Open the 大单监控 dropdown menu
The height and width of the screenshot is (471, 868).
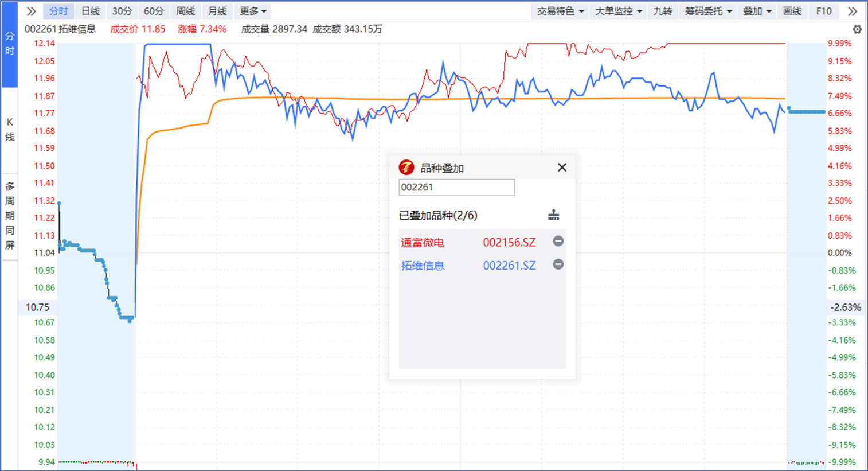(618, 11)
